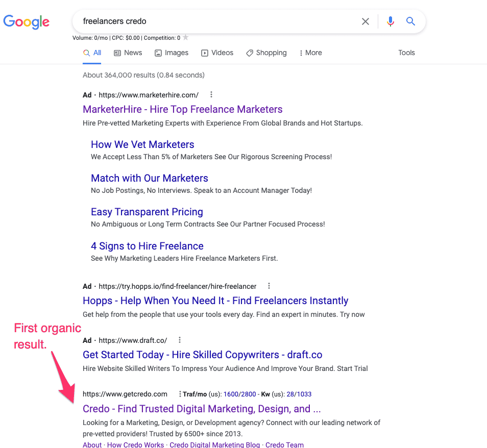Open three-dot menu beside hopps.io ad

click(x=269, y=286)
